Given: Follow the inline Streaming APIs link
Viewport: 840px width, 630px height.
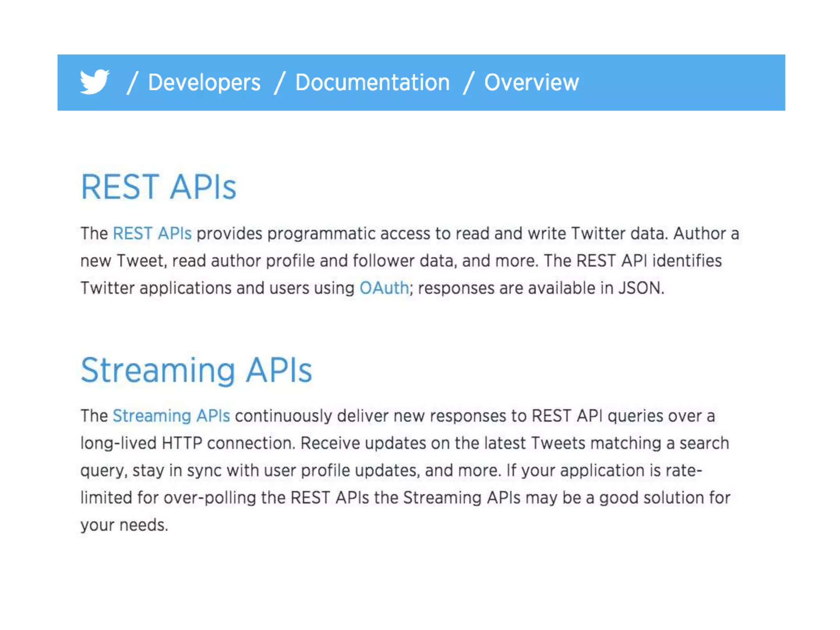Looking at the screenshot, I should pyautogui.click(x=171, y=416).
